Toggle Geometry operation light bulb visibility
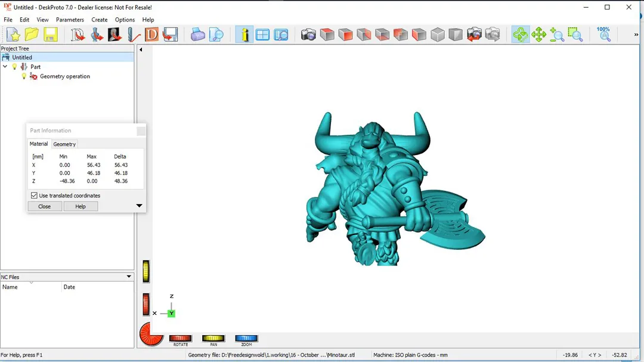The width and height of the screenshot is (644, 362). coord(24,76)
